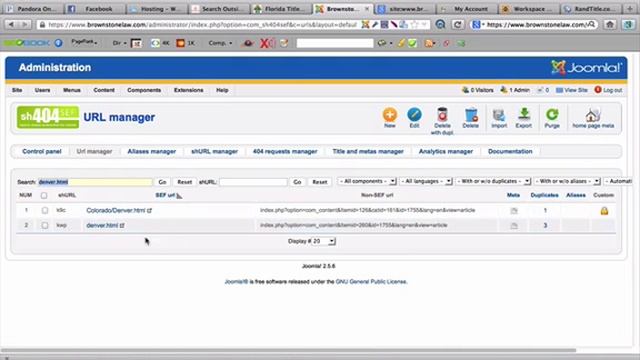Switch to Control panel tab

(x=42, y=151)
